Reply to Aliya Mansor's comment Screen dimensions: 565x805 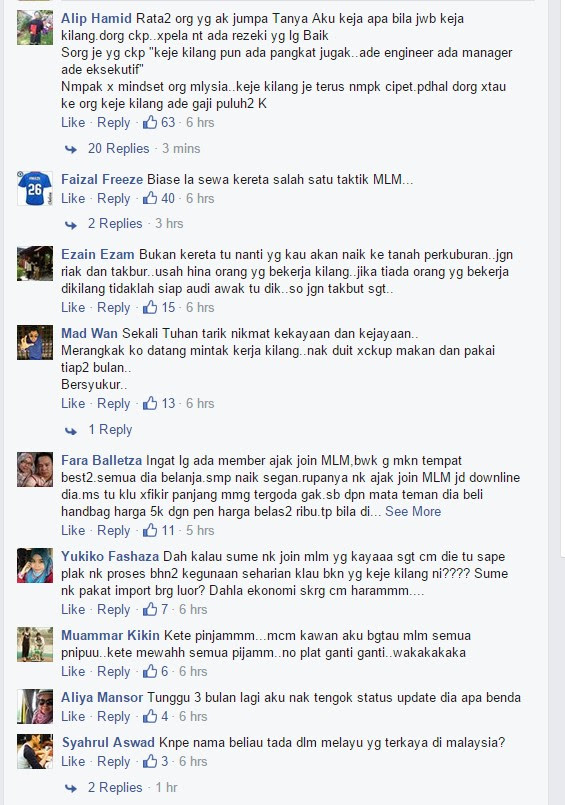click(x=113, y=716)
